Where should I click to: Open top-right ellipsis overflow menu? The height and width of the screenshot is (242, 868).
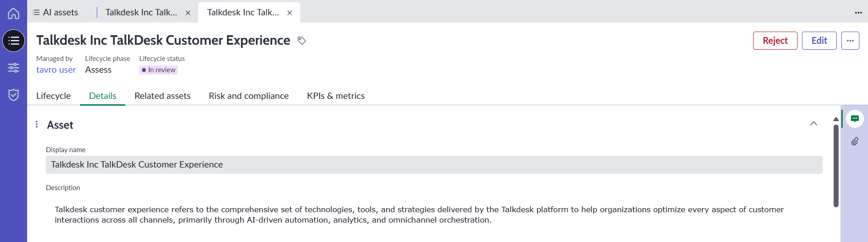click(858, 13)
